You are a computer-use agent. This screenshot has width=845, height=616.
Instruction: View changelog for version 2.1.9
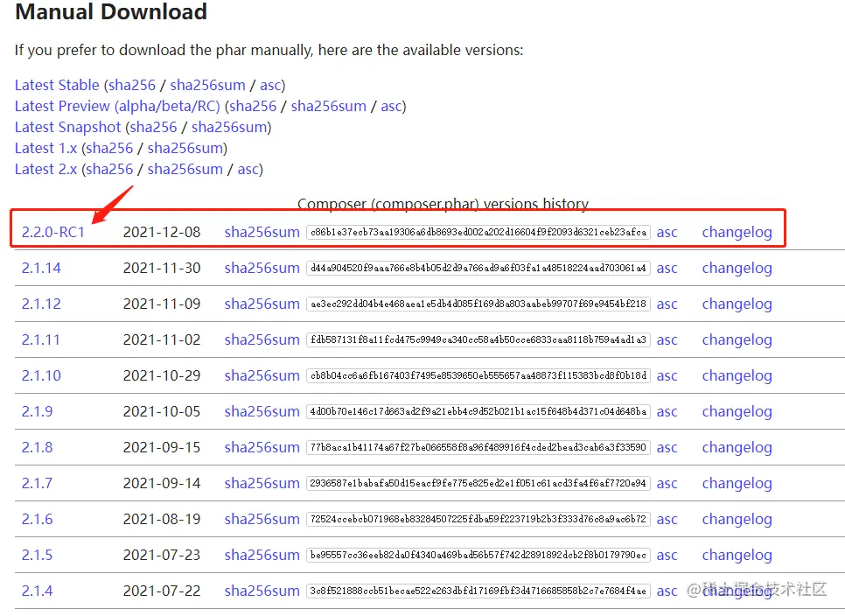pos(737,412)
